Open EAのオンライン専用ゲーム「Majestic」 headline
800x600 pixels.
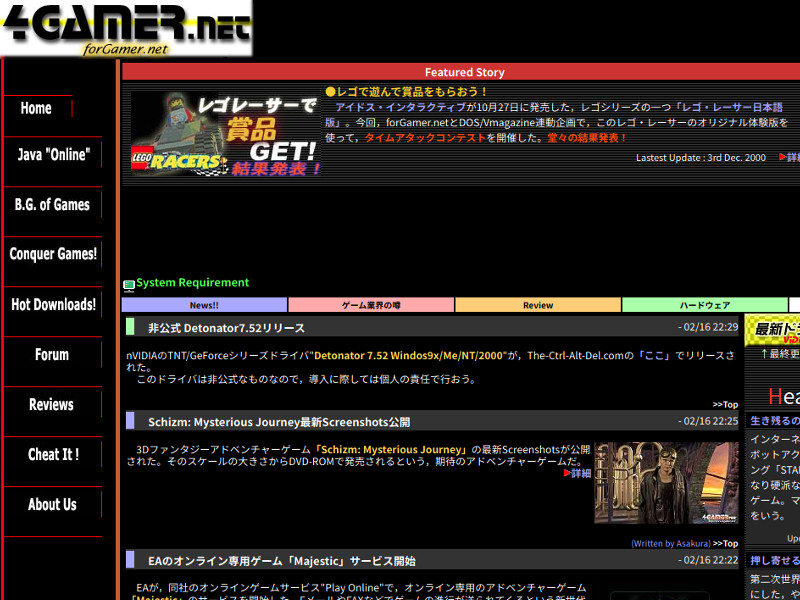click(282, 561)
